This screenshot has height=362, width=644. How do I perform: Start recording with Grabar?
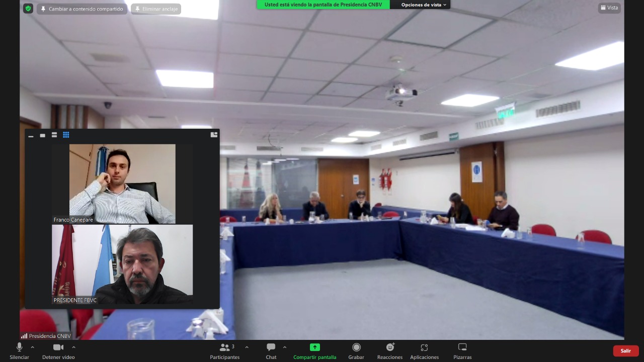point(356,351)
